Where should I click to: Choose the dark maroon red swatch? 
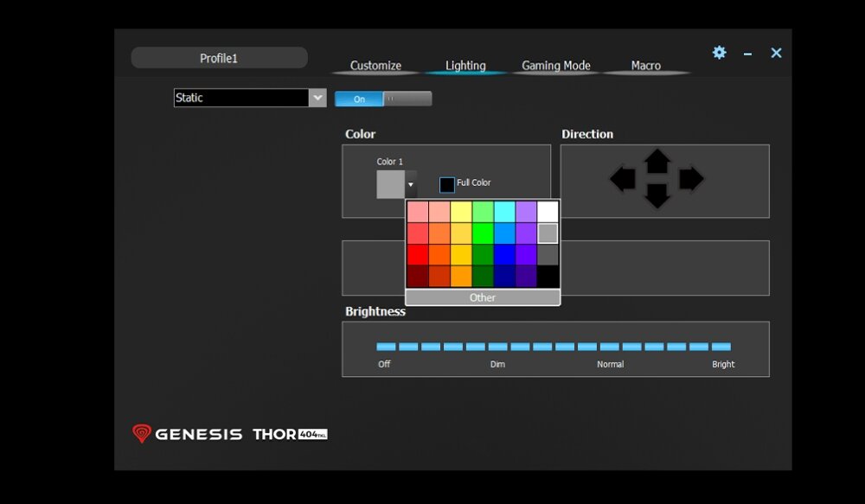pyautogui.click(x=418, y=277)
